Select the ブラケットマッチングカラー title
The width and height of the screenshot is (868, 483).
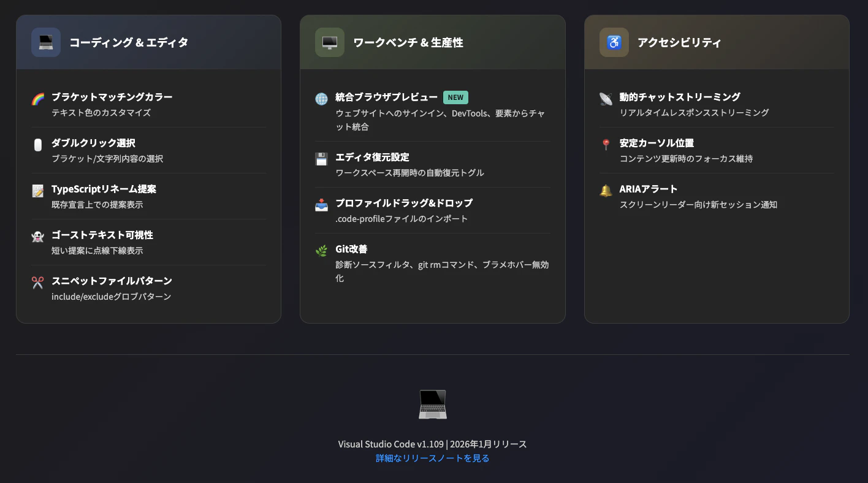tap(112, 97)
